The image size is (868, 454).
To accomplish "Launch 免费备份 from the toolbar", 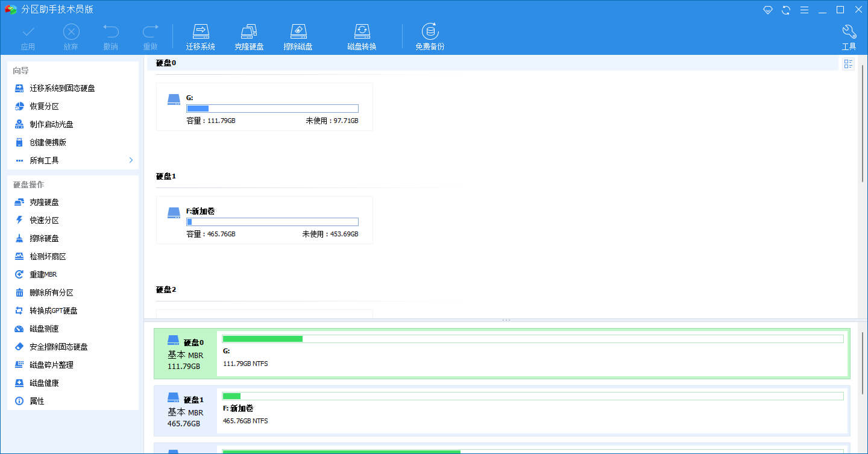I will pyautogui.click(x=430, y=35).
